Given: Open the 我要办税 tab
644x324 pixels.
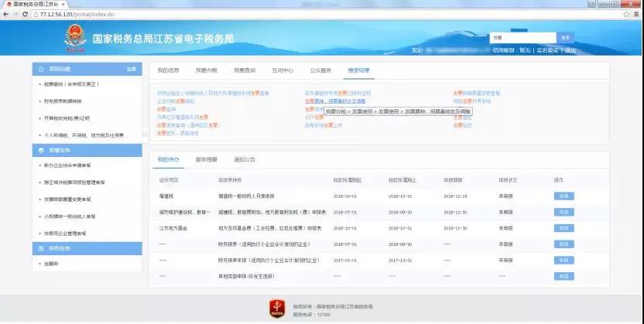Looking at the screenshot, I should [x=206, y=70].
